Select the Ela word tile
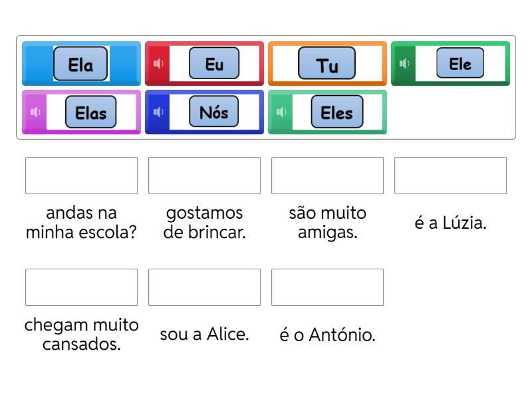 tap(80, 64)
